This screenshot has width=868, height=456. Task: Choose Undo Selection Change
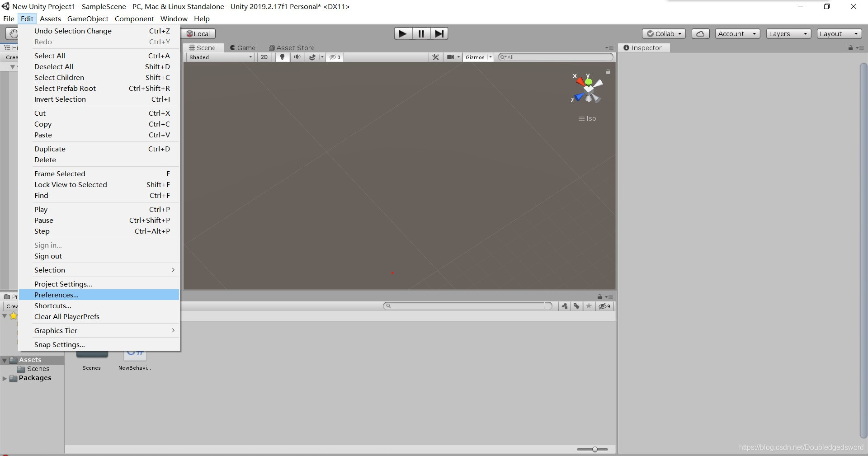coord(99,31)
